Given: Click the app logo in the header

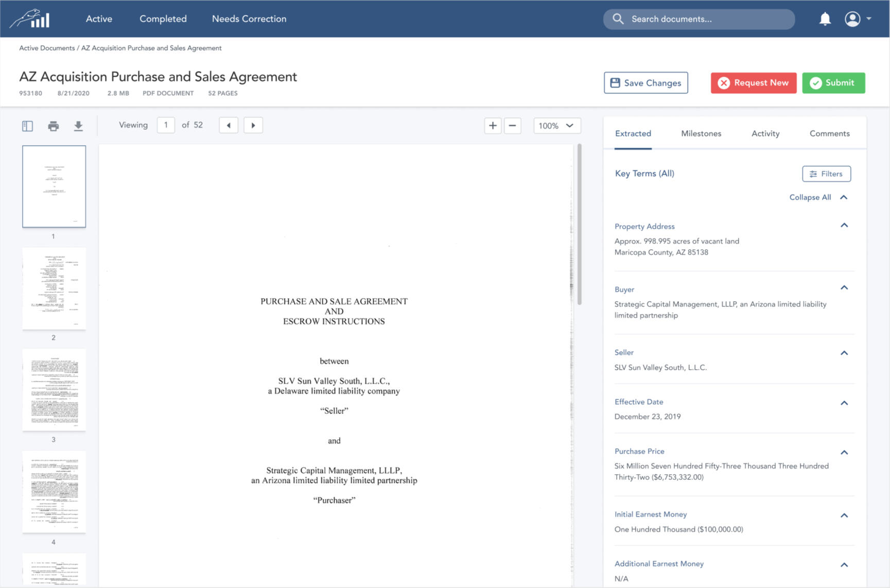Looking at the screenshot, I should pos(30,19).
